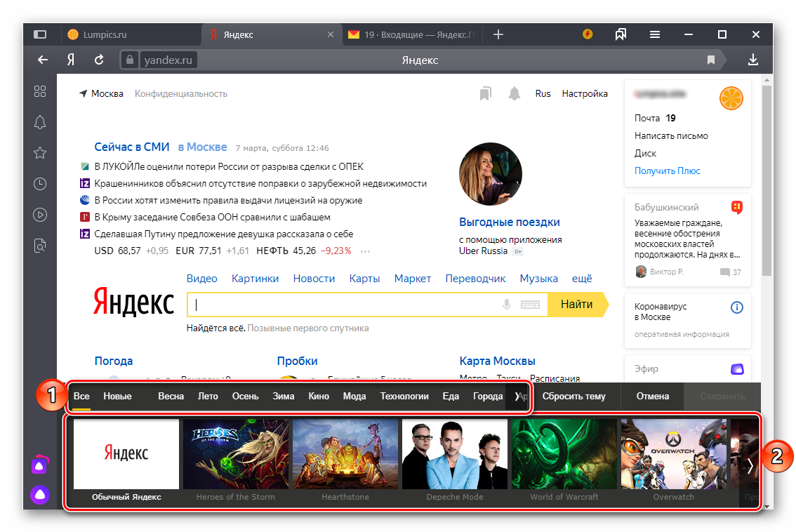
Task: Go back with the left arrow button
Action: 43,60
